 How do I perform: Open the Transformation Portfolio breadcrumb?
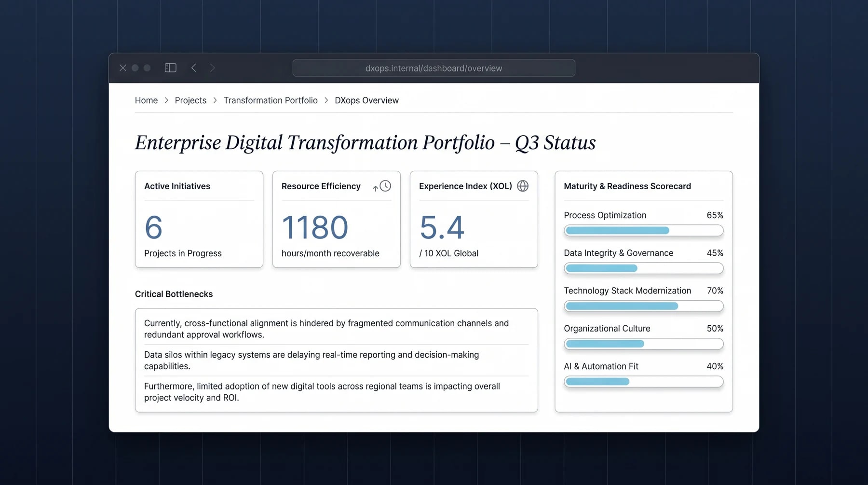click(271, 100)
